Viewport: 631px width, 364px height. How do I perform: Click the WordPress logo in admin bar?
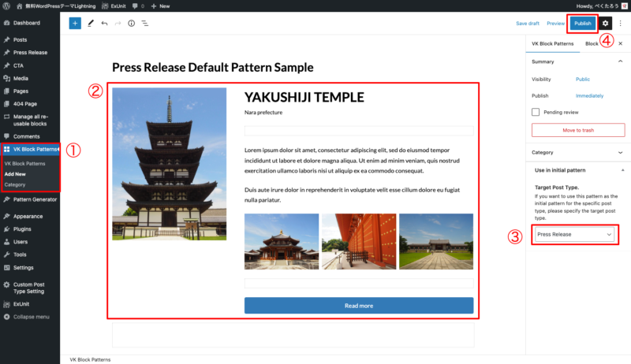[x=6, y=6]
